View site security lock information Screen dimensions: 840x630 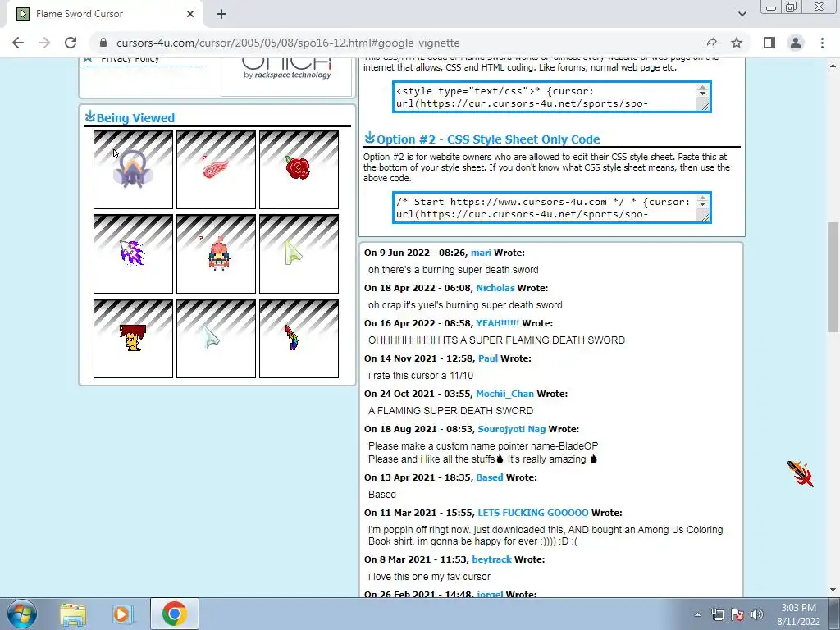coord(103,43)
